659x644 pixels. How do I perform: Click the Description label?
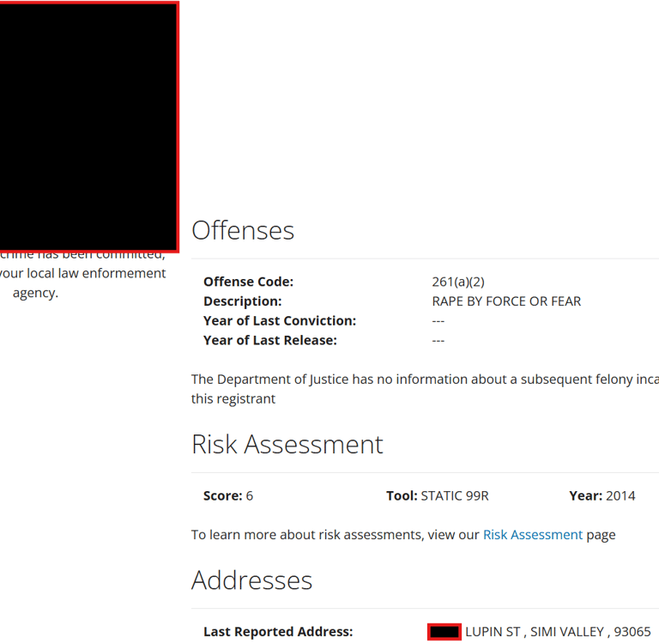[243, 301]
